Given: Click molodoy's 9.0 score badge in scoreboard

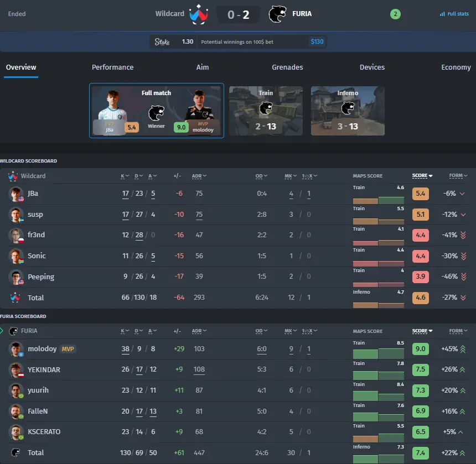Looking at the screenshot, I should (x=421, y=349).
